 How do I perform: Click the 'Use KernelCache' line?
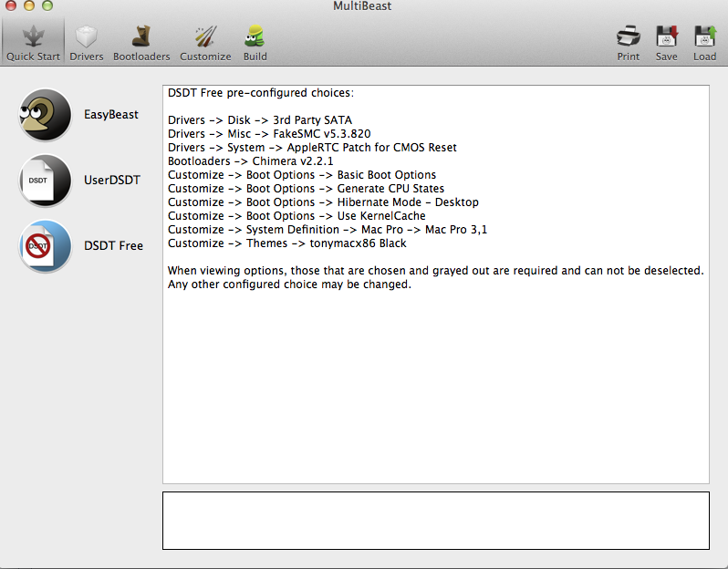[x=296, y=216]
